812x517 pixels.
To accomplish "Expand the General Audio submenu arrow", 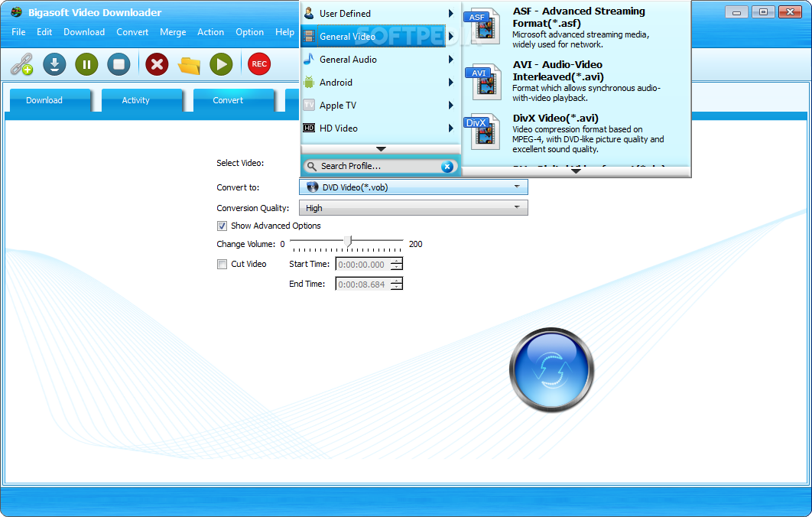I will click(451, 59).
